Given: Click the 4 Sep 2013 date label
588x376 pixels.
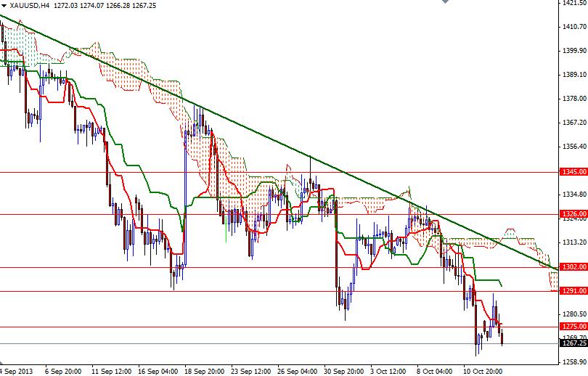Looking at the screenshot, I should tap(17, 372).
